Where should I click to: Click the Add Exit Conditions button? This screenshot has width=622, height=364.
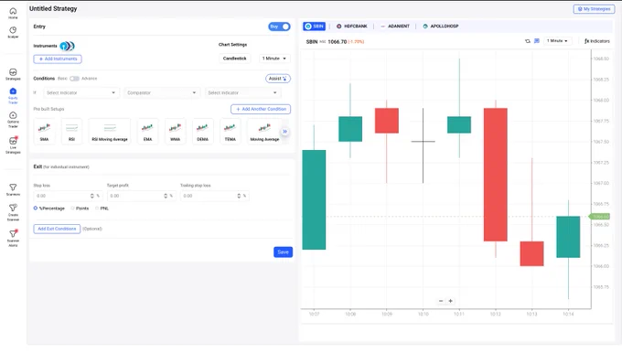(57, 229)
